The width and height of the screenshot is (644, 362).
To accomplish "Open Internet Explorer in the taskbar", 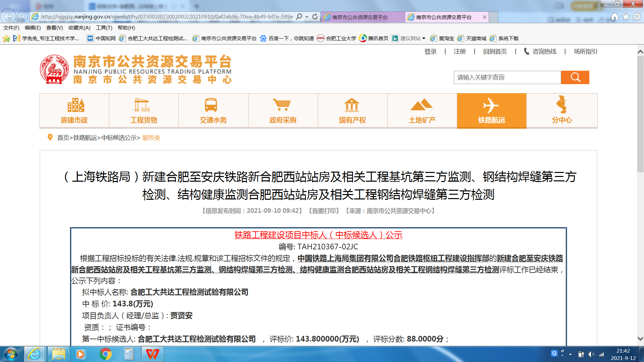I will pyautogui.click(x=34, y=354).
